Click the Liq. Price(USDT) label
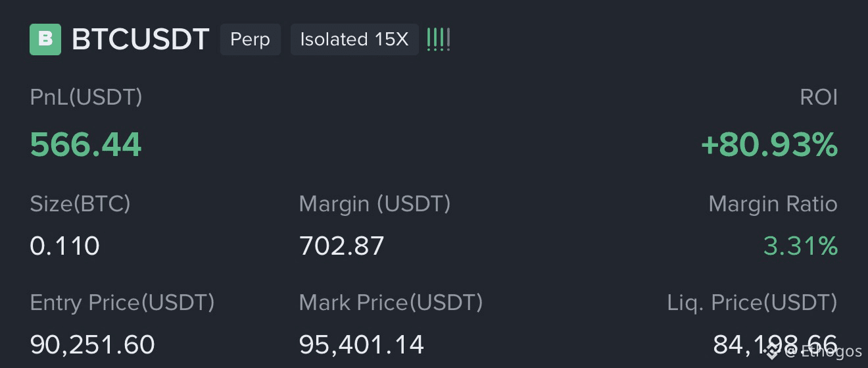The height and width of the screenshot is (368, 868). coord(752,303)
